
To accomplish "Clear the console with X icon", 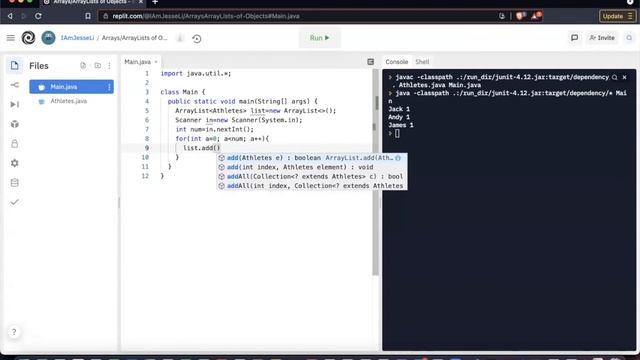I will [x=624, y=77].
